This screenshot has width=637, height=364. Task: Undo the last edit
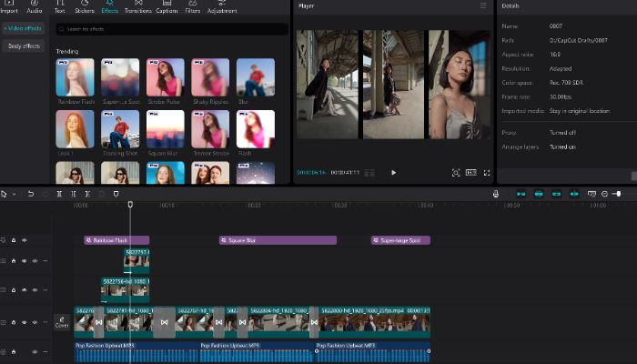coord(30,194)
